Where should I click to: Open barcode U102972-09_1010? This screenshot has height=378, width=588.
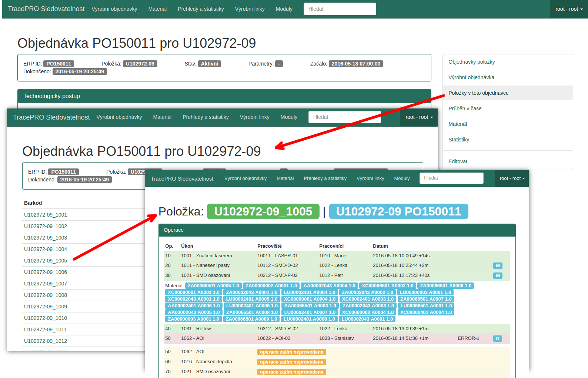(x=46, y=318)
